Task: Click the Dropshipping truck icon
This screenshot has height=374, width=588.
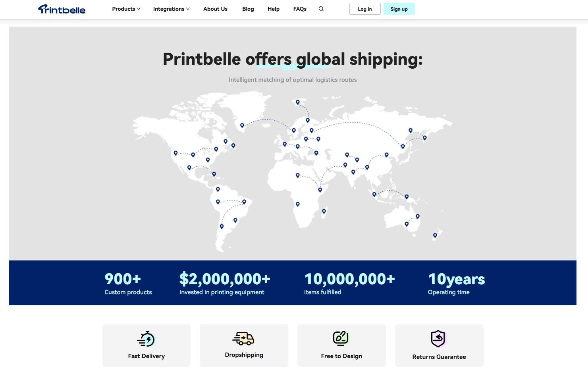Action: pos(243,338)
